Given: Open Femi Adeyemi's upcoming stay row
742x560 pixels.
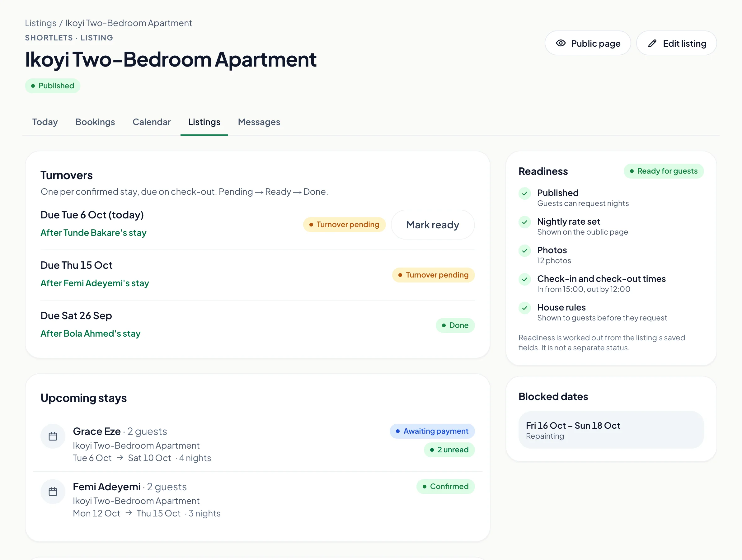Looking at the screenshot, I should 258,500.
